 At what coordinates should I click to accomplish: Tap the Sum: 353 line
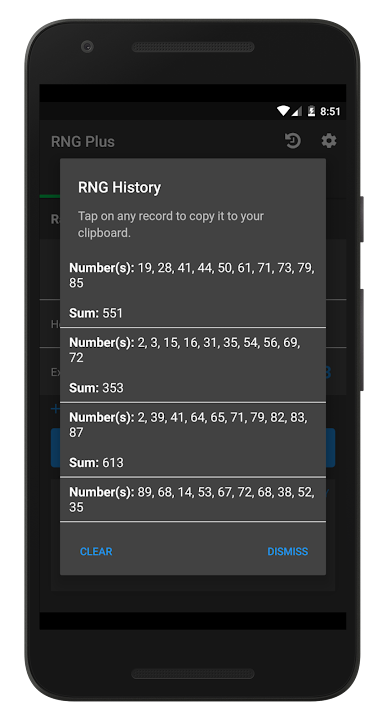point(96,388)
